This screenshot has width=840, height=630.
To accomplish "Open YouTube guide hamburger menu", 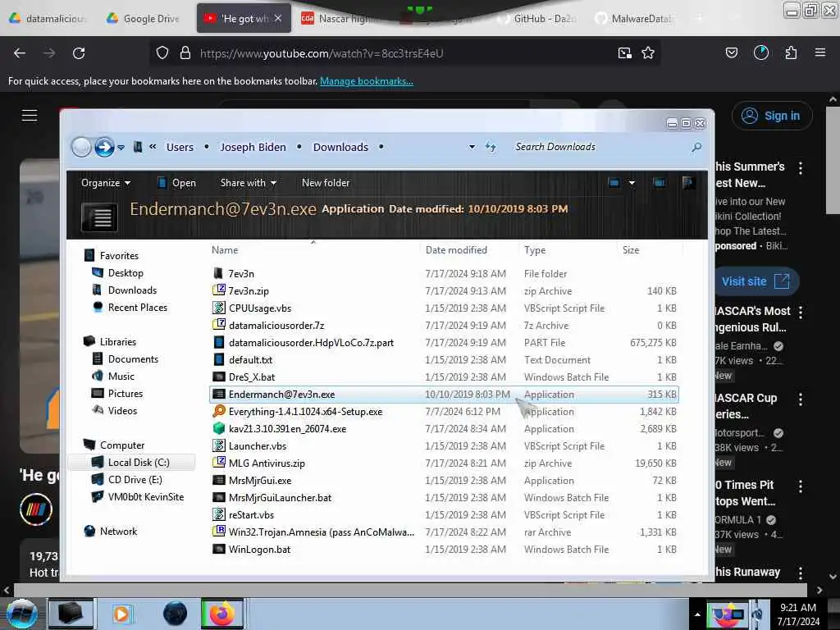I will click(30, 115).
